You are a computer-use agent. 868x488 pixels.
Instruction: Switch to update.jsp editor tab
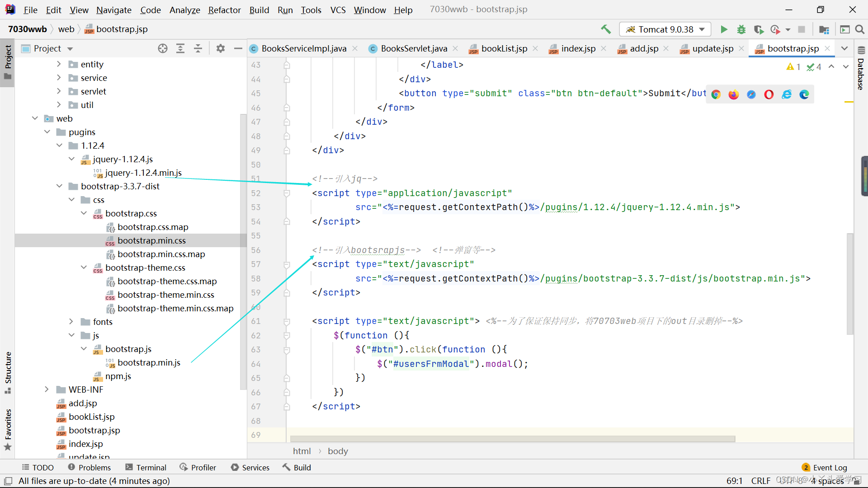(x=712, y=48)
